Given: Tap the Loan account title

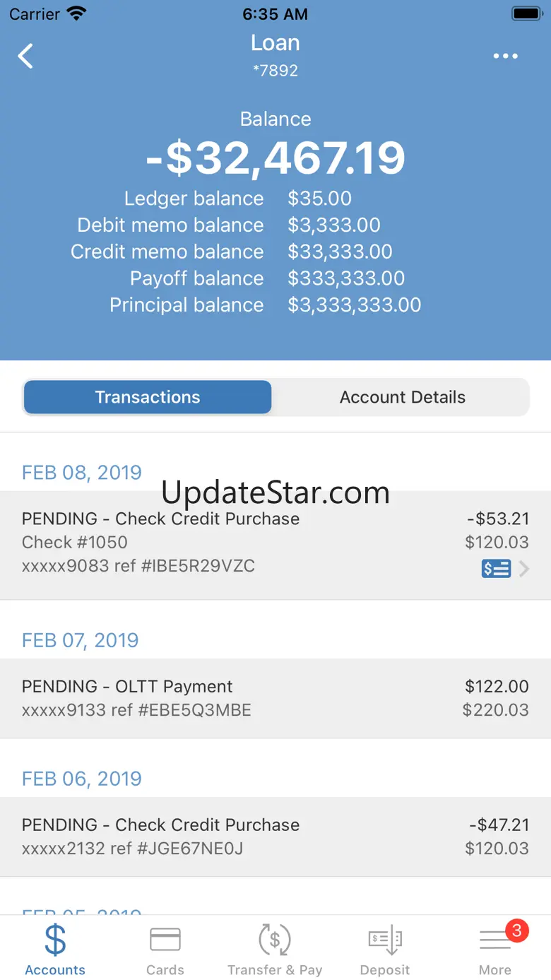Looking at the screenshot, I should (275, 43).
